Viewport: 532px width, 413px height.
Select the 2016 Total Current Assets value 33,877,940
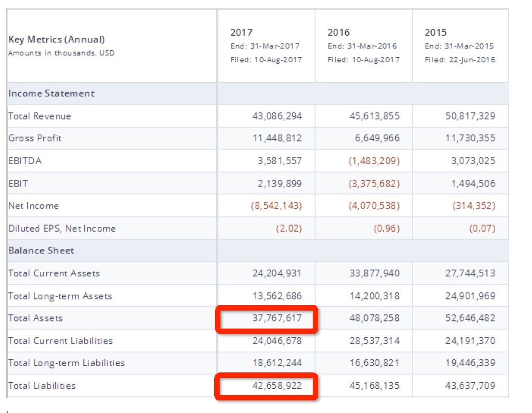(374, 273)
